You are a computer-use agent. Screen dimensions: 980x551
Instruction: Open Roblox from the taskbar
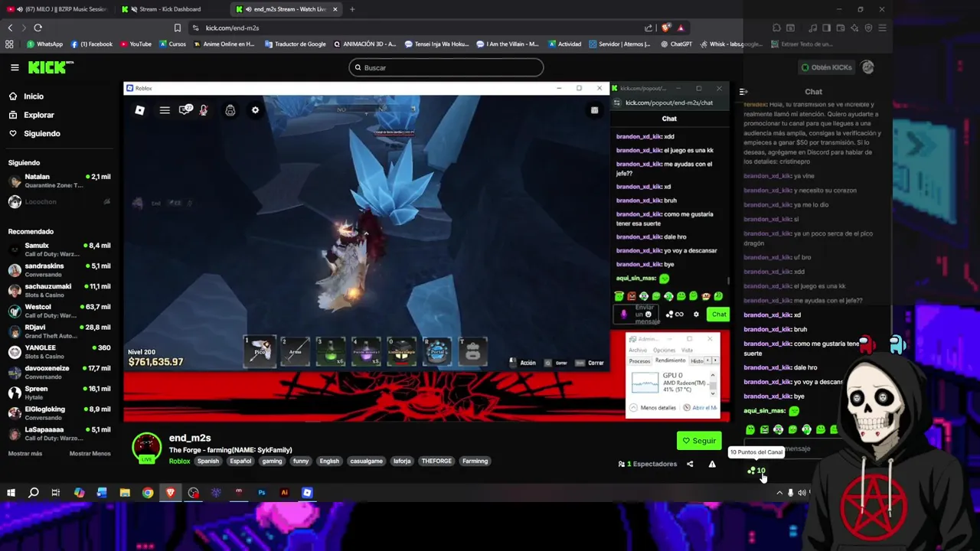coord(307,493)
